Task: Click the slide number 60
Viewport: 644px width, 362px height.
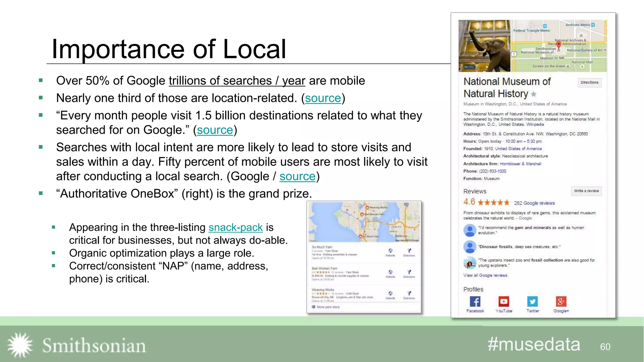Action: point(605,347)
